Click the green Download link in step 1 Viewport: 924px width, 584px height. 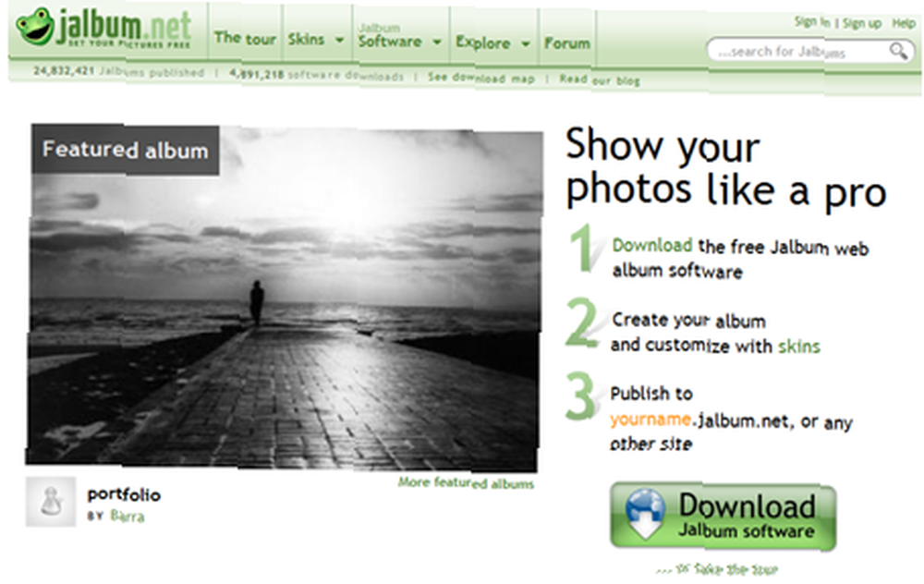[652, 245]
